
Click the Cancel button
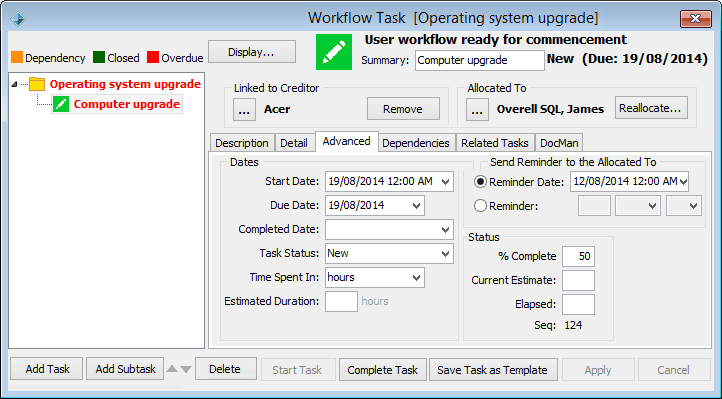click(673, 370)
